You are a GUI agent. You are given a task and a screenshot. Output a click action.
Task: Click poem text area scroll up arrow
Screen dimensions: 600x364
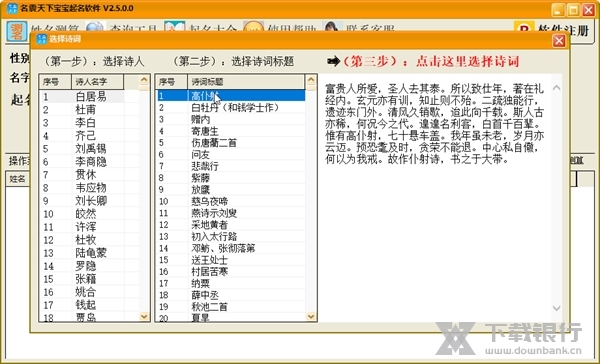pos(557,88)
